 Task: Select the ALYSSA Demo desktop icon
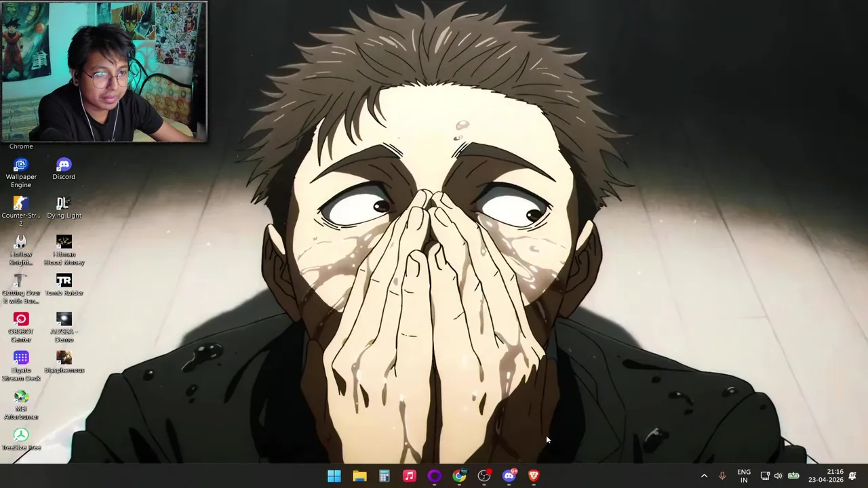pyautogui.click(x=64, y=327)
